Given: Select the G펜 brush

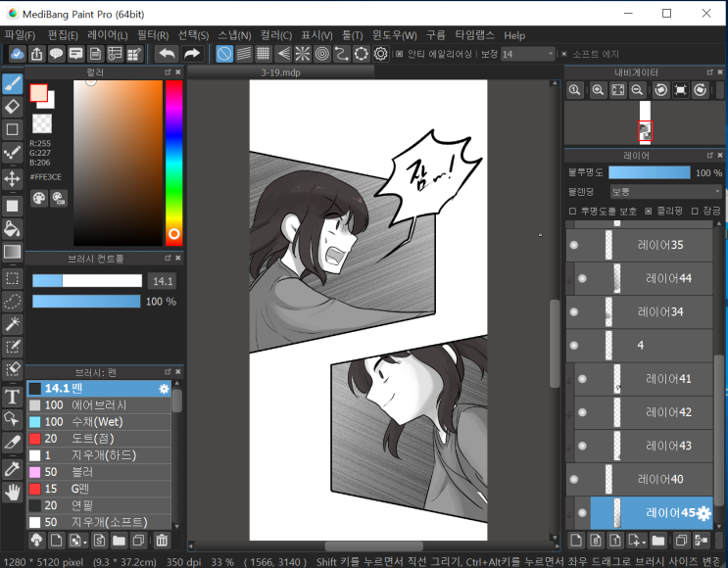Looking at the screenshot, I should pyautogui.click(x=99, y=489).
